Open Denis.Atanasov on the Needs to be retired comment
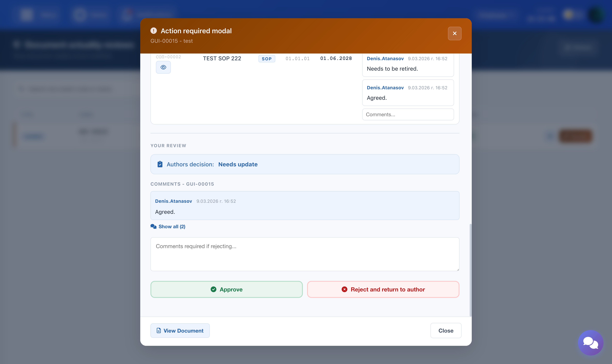The width and height of the screenshot is (612, 364). pos(385,59)
